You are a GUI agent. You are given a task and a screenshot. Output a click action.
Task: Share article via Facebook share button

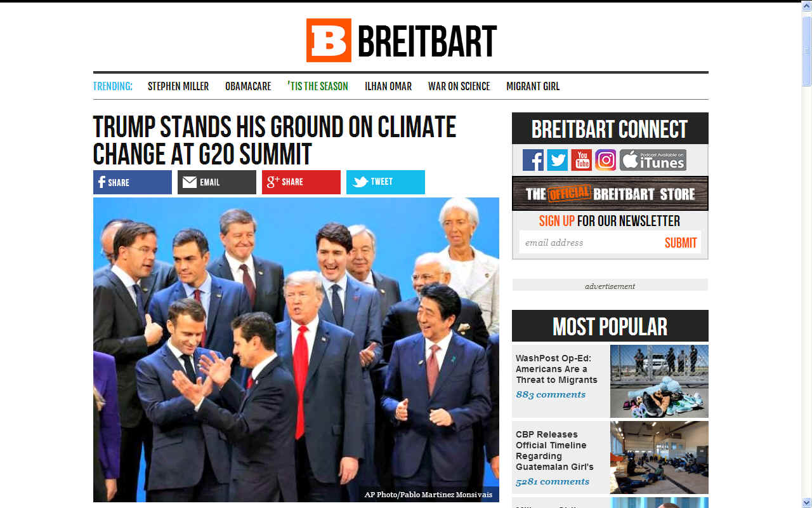point(133,182)
